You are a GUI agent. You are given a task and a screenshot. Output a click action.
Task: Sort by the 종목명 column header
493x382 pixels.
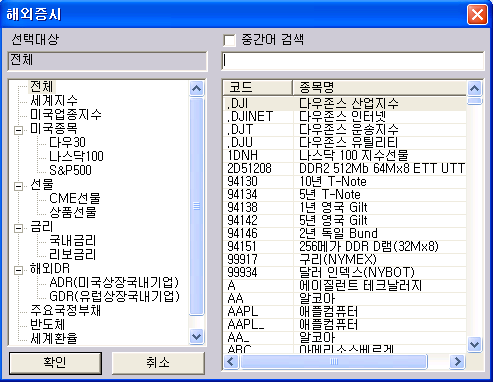click(380, 88)
